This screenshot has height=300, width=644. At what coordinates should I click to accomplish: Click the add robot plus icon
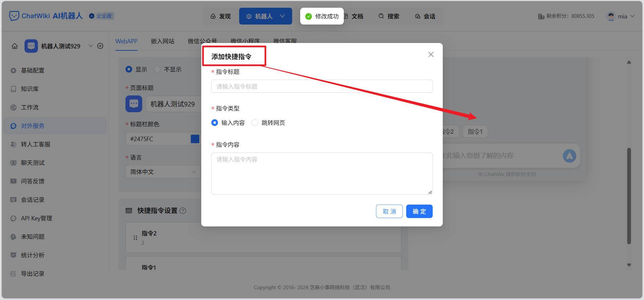100,46
